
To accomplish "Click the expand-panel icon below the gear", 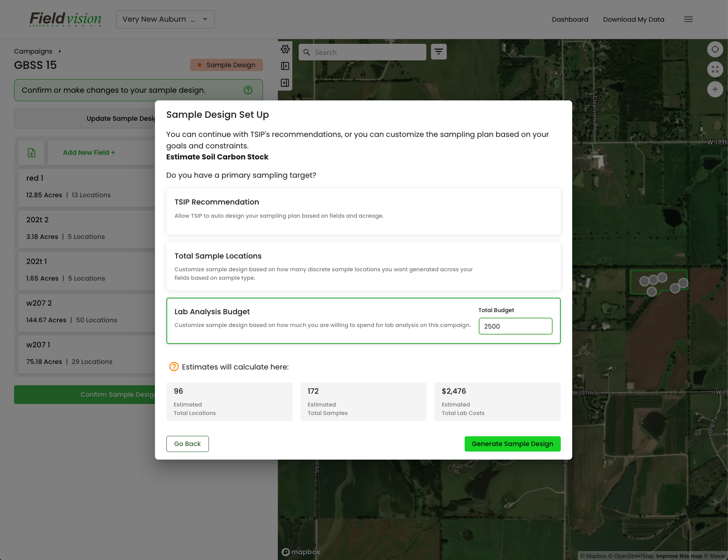I will 285,65.
